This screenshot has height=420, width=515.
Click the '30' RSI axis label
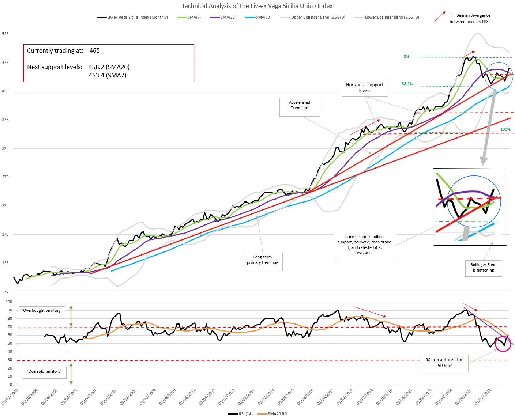pos(10,360)
